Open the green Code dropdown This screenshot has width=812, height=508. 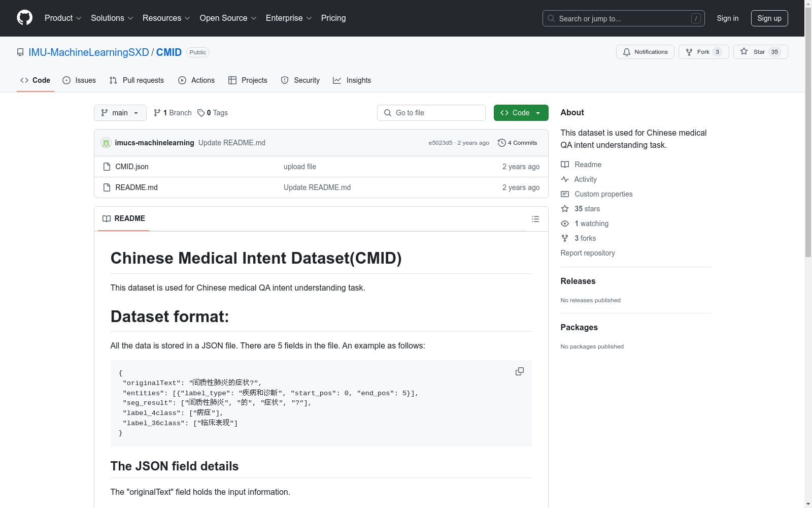click(x=521, y=113)
